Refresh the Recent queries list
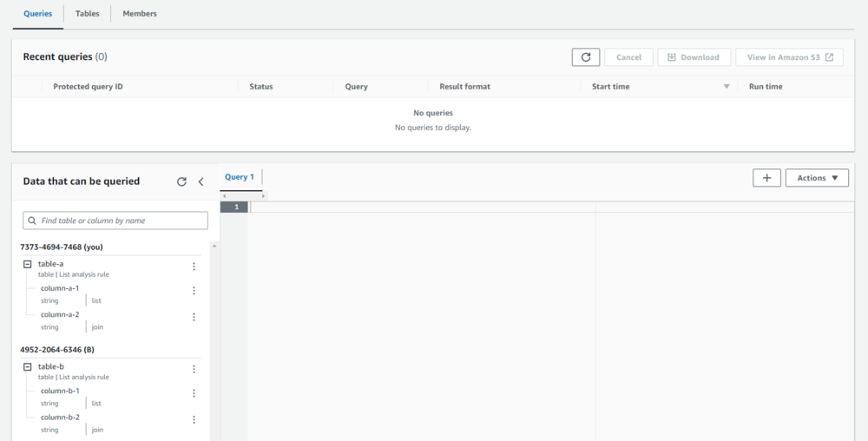The image size is (868, 441). (586, 57)
